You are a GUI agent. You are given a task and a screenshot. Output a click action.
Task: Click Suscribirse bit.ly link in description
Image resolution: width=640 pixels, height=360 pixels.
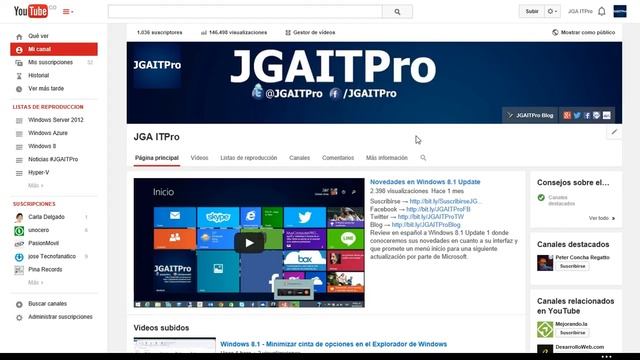click(x=445, y=202)
